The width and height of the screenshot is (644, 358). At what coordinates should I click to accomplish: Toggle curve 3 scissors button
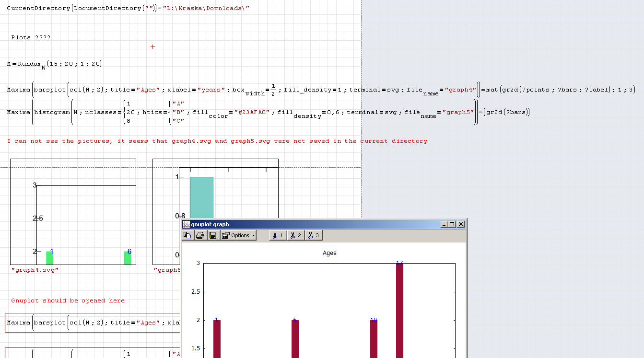point(314,235)
